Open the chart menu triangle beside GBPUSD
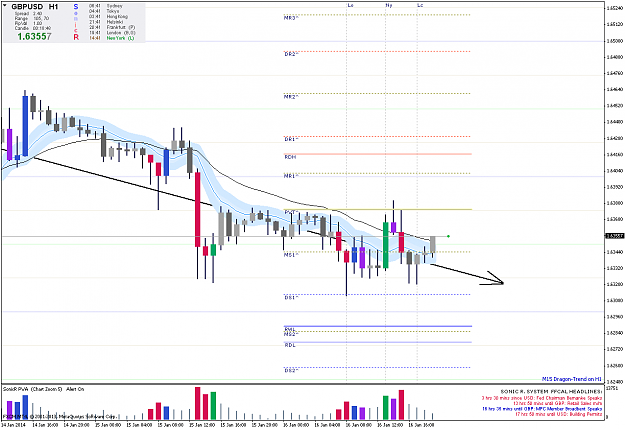Screen dimensions: 625x429 pos(5,6)
